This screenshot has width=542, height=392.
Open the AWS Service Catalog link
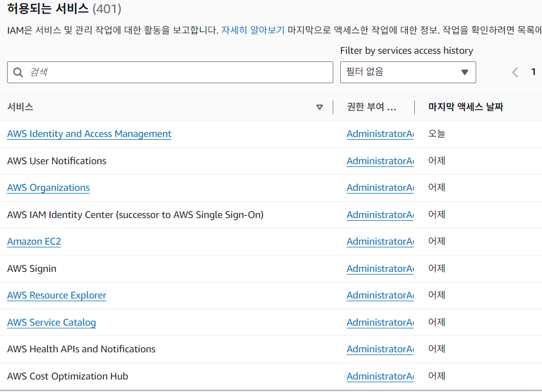(52, 322)
